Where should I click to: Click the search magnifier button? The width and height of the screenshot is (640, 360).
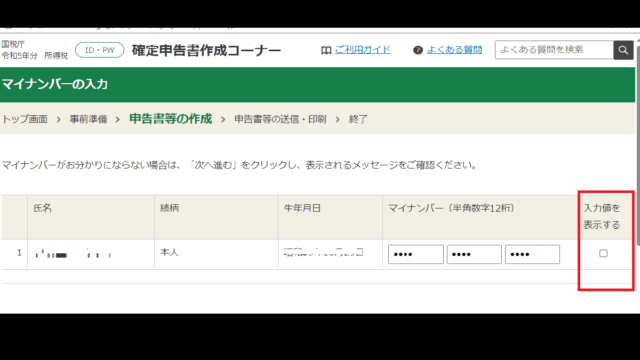623,50
